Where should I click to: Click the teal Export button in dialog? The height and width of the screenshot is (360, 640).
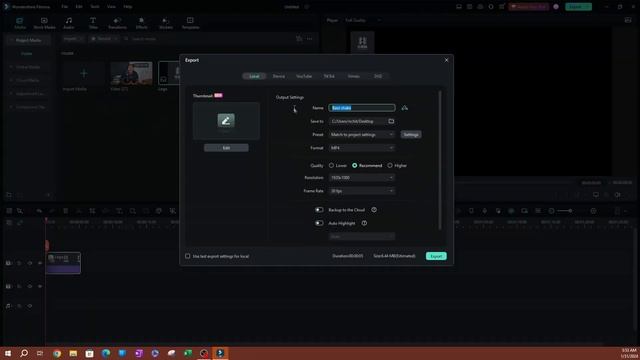(436, 256)
